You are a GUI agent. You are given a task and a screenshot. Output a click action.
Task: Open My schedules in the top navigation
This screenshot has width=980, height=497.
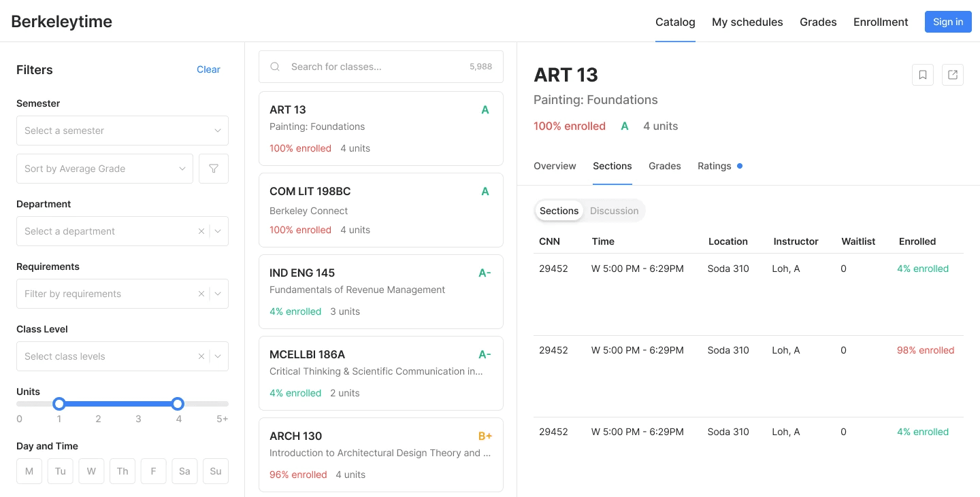747,22
